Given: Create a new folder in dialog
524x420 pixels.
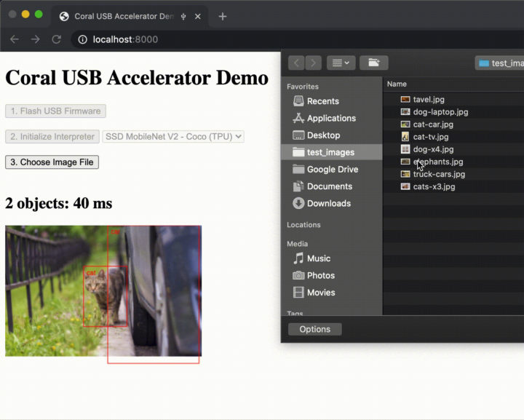Looking at the screenshot, I should coord(374,63).
